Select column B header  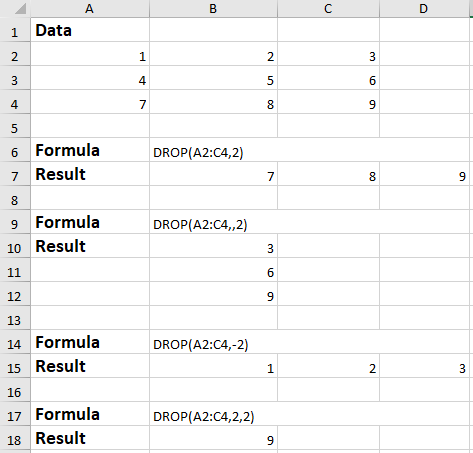[213, 8]
